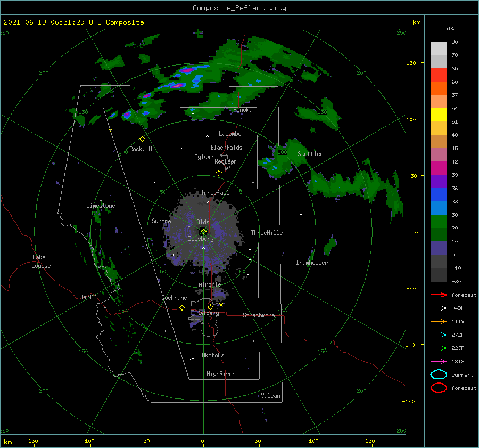Viewport: 479px width, 448px height.
Task: Click the Strathmore label
Action: coord(259,315)
